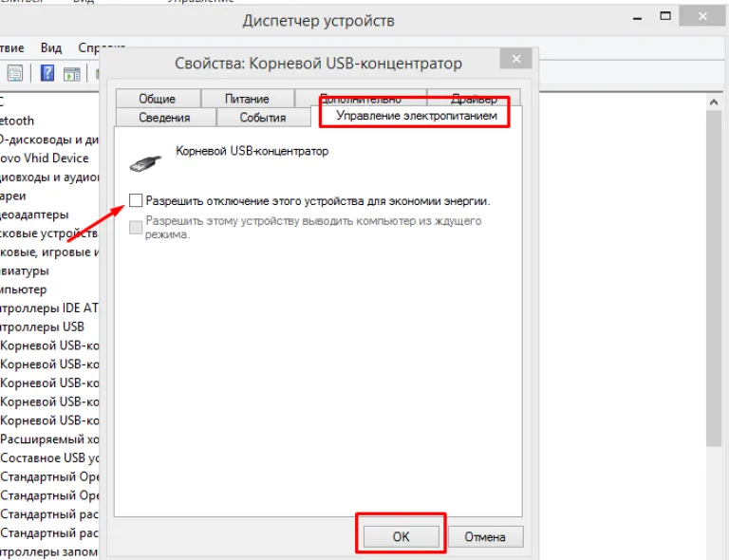729x560 pixels.
Task: Switch to the События tab
Action: [x=263, y=117]
